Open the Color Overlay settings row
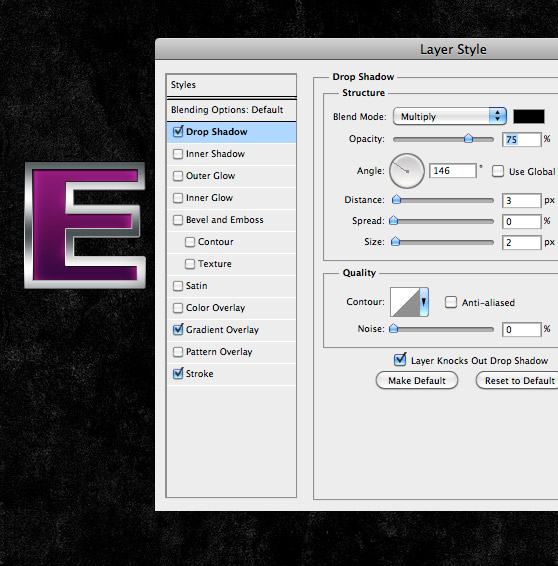Image resolution: width=558 pixels, height=566 pixels. 231,308
